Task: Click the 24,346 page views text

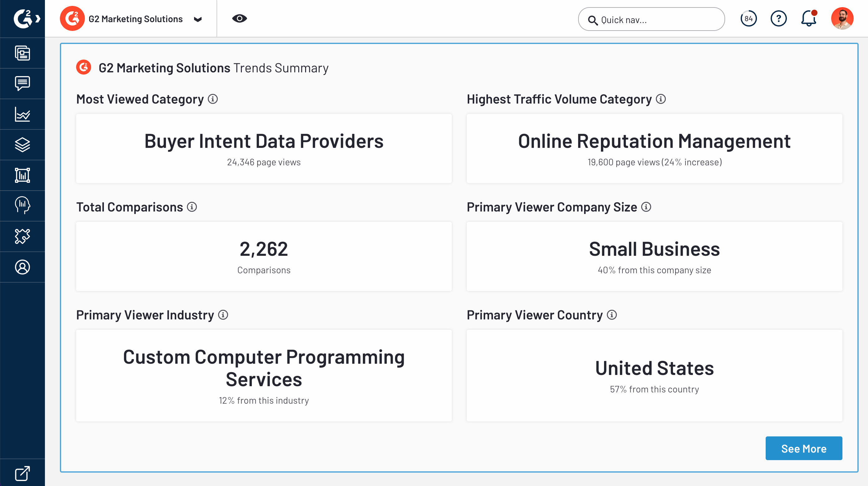Action: click(264, 162)
